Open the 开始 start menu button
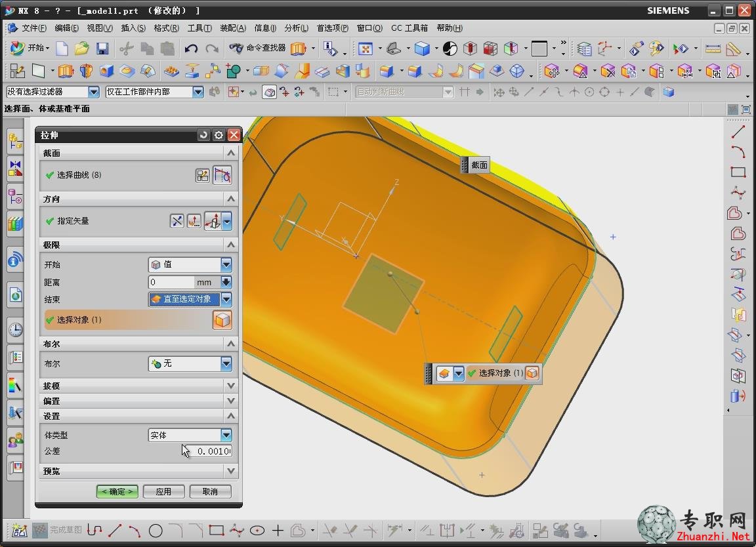The width and height of the screenshot is (756, 547). click(x=30, y=48)
